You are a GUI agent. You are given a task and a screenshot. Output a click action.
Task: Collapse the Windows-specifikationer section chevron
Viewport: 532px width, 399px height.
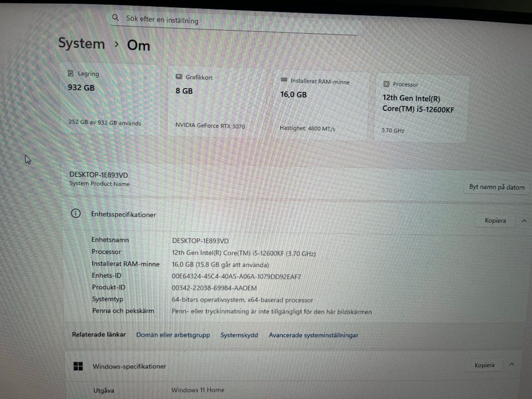(511, 365)
